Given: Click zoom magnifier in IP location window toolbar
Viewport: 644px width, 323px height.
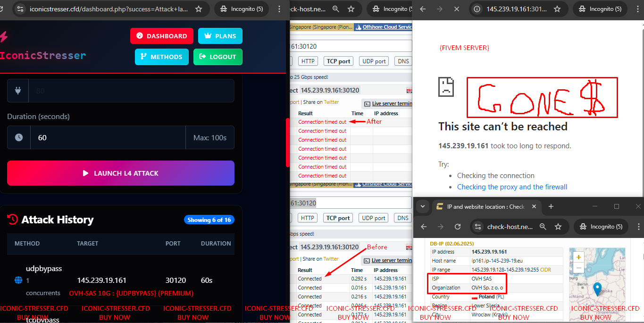Looking at the screenshot, I should 543,227.
